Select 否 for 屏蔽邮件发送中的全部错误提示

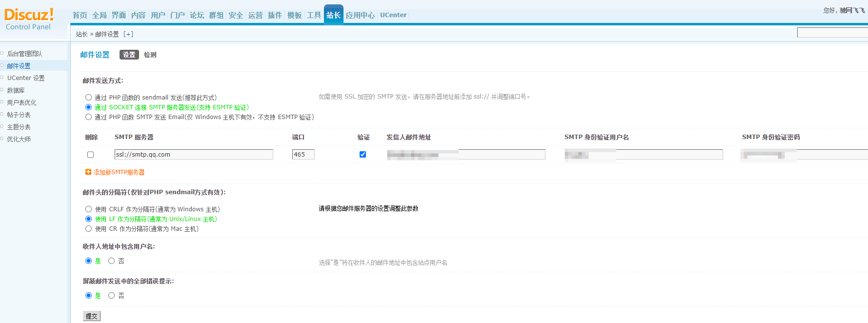[x=111, y=296]
